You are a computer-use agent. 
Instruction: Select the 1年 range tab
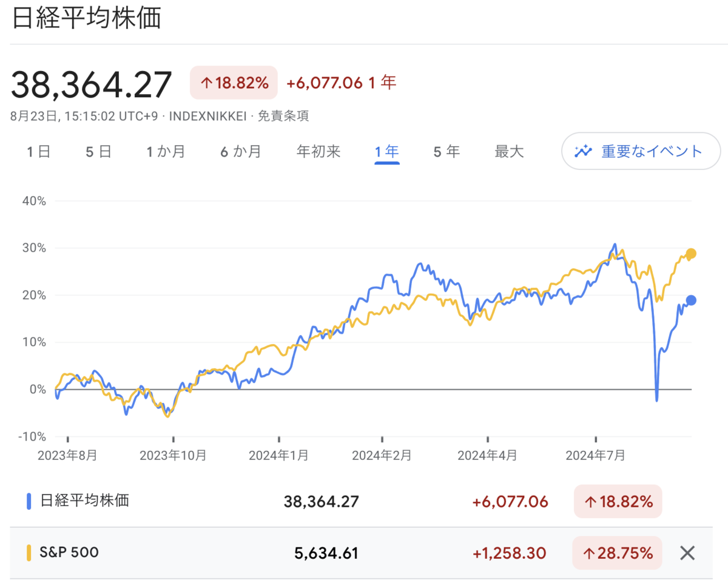(x=386, y=152)
